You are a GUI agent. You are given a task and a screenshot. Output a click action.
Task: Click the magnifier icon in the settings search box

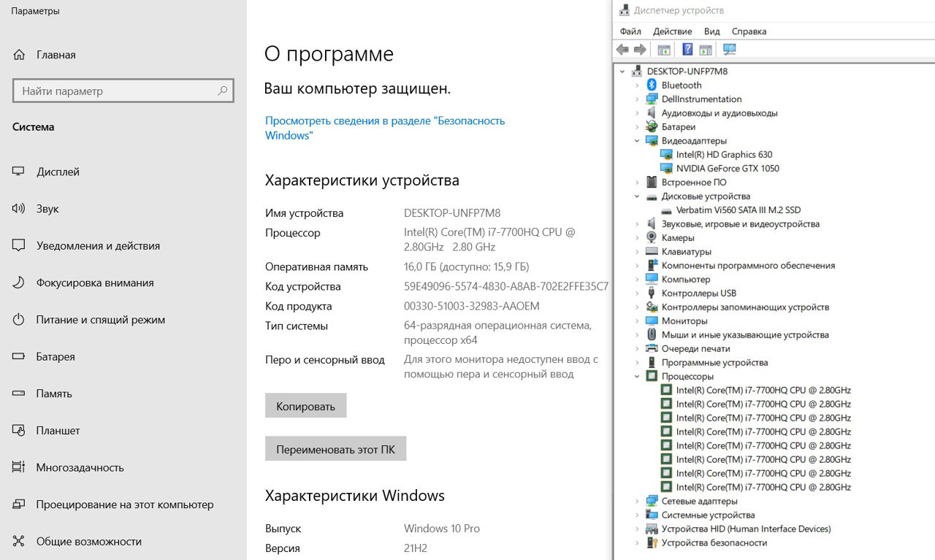point(222,91)
